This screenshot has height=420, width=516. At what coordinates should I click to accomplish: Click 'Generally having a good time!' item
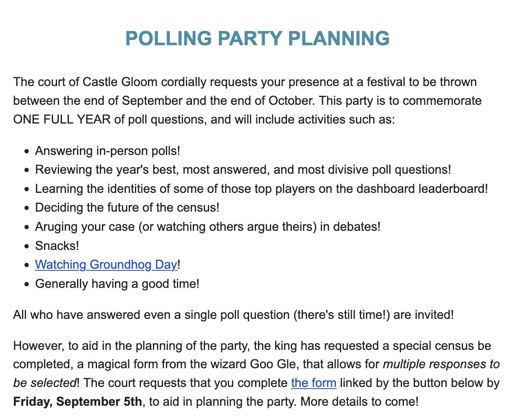pos(117,283)
